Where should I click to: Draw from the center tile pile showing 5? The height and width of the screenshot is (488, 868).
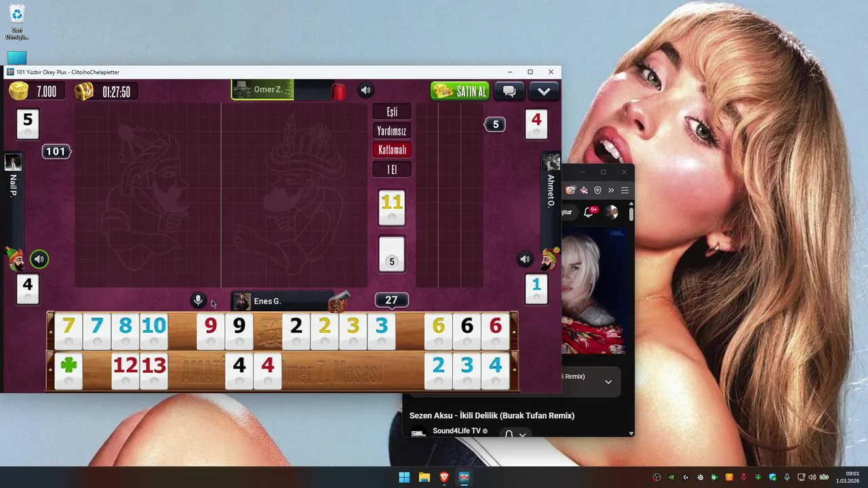tap(392, 255)
